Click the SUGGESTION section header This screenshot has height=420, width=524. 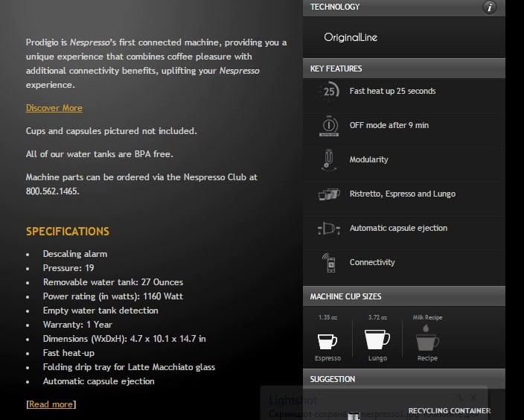tap(403, 379)
